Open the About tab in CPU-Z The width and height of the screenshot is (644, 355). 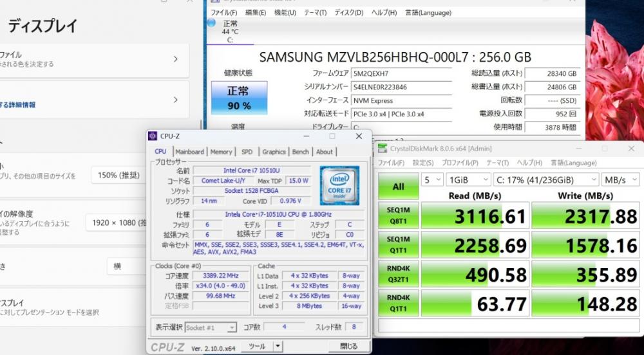coord(324,152)
